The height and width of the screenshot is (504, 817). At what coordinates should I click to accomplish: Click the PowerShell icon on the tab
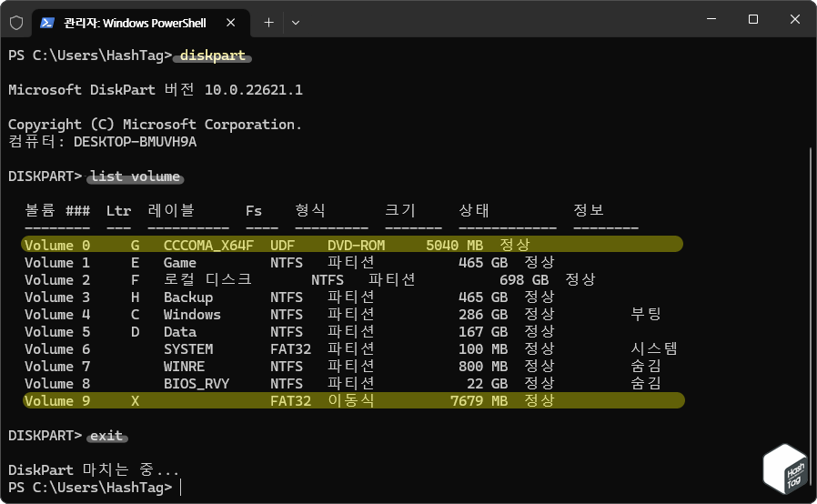[x=47, y=23]
